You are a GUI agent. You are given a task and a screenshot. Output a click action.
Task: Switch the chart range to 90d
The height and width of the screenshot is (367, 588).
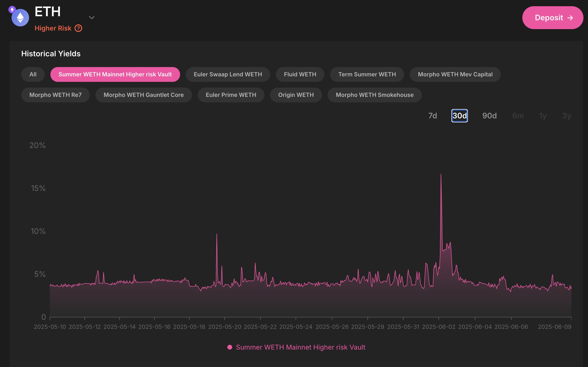tap(489, 116)
